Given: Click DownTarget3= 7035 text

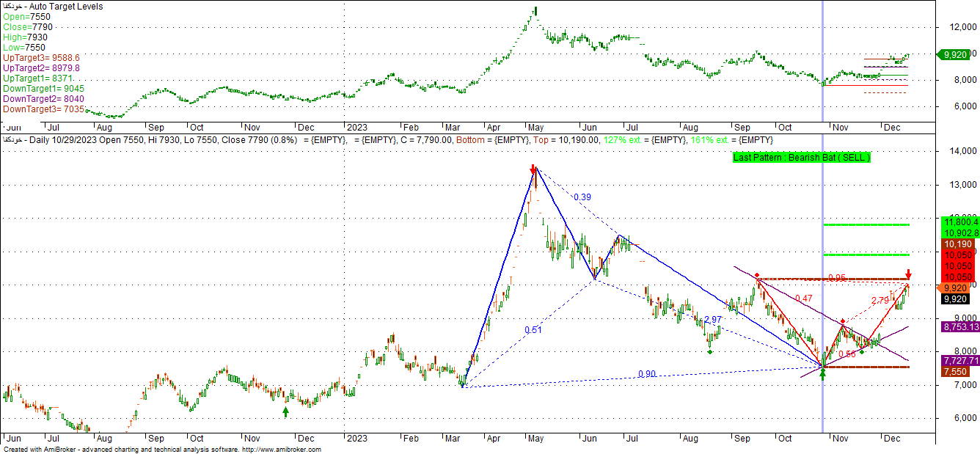Looking at the screenshot, I should click(x=43, y=109).
